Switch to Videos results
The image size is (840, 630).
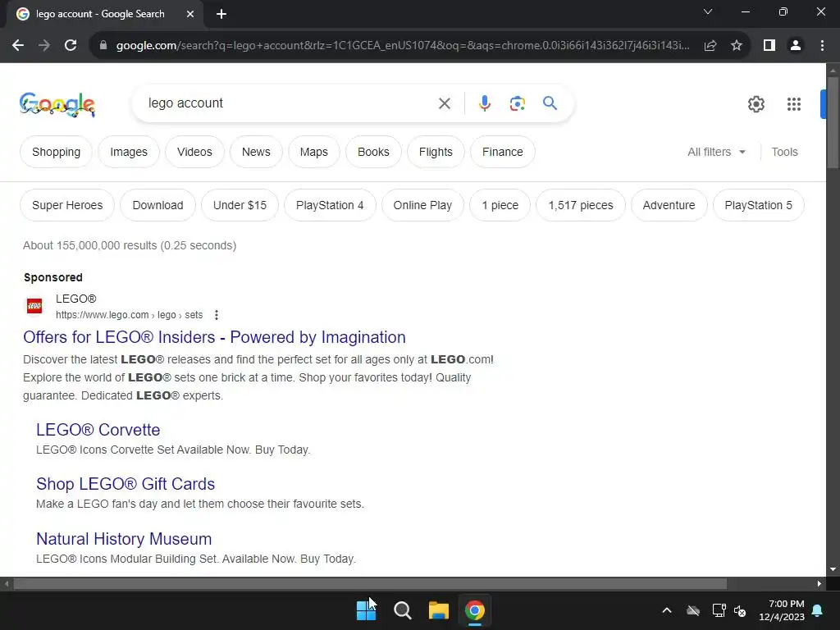[194, 152]
